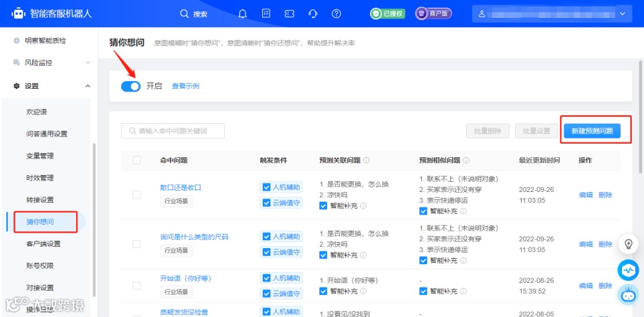Check the row checkbox for 询问是什么类型的尺码
Screen dimensions: 644x317
click(x=137, y=244)
